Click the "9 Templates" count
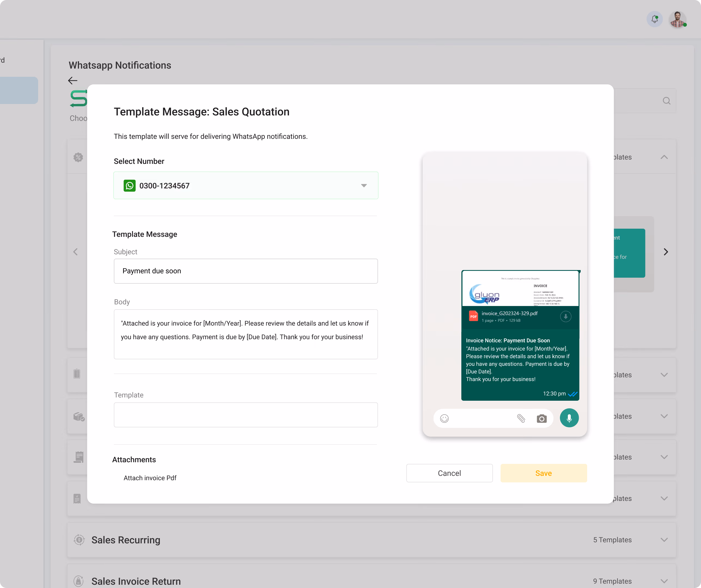 612,581
